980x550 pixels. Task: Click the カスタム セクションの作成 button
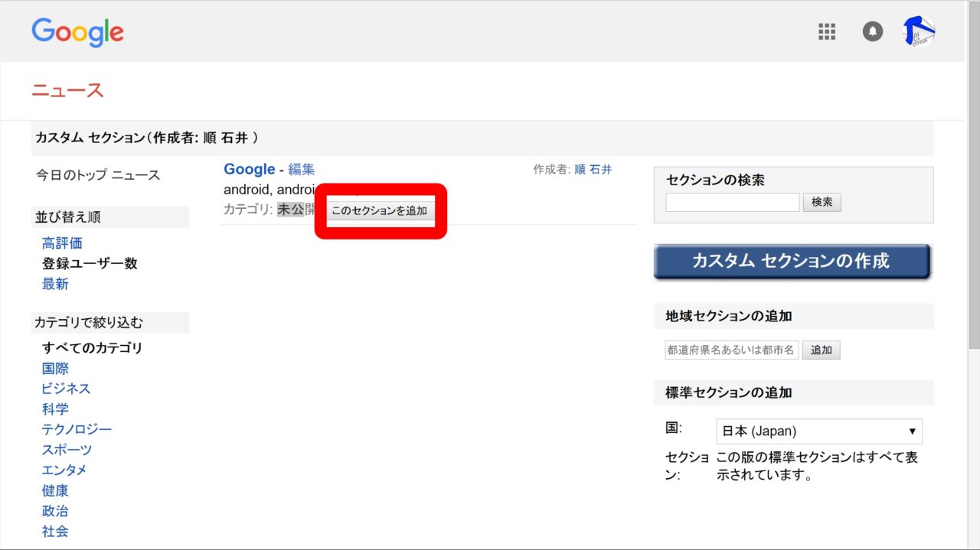tap(792, 262)
